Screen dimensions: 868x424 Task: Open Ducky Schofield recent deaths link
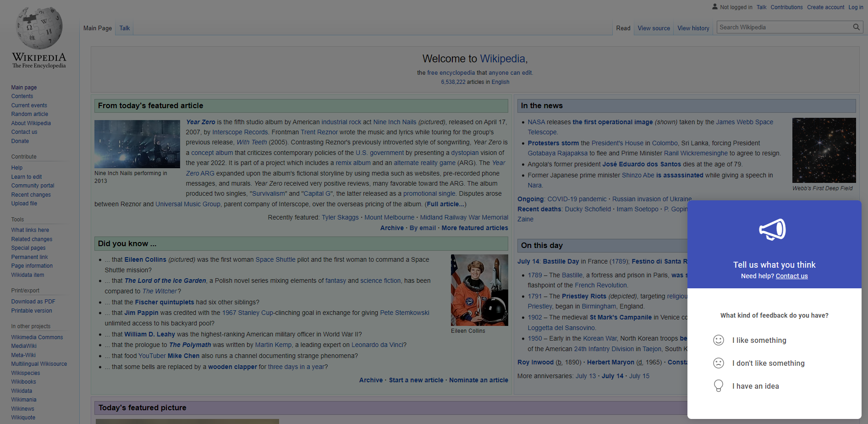588,209
